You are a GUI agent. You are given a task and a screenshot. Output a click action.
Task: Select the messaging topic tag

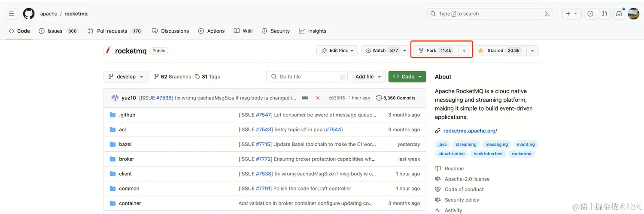(x=497, y=145)
